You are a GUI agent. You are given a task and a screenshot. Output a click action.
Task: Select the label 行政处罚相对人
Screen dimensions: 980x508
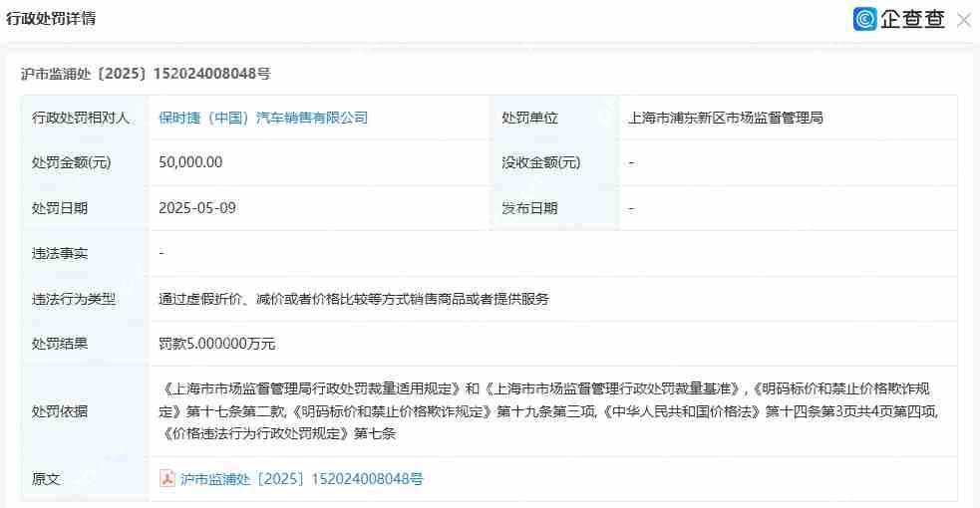pyautogui.click(x=81, y=118)
